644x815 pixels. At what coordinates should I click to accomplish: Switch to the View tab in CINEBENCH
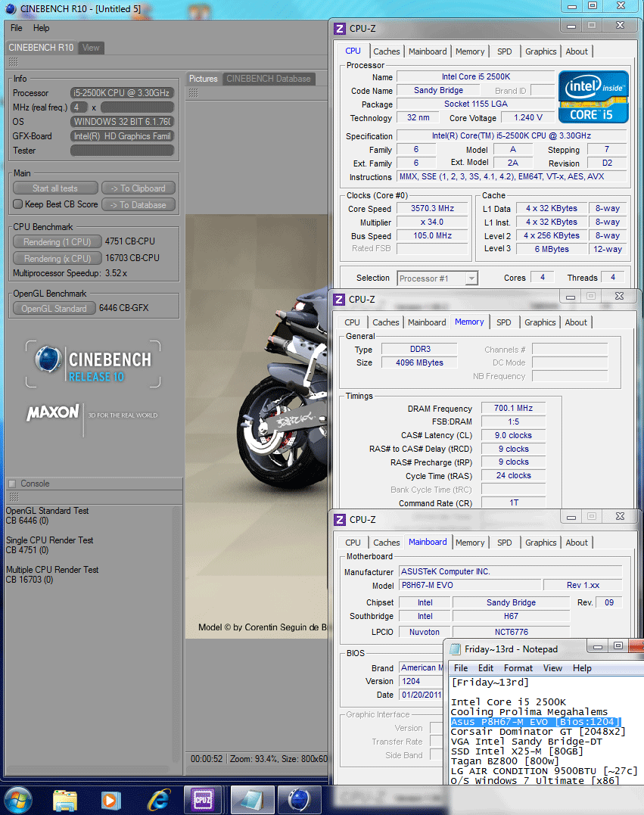tap(91, 48)
